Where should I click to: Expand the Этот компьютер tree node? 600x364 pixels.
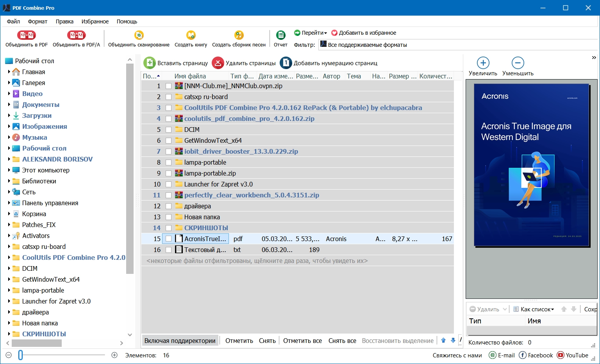[9, 170]
